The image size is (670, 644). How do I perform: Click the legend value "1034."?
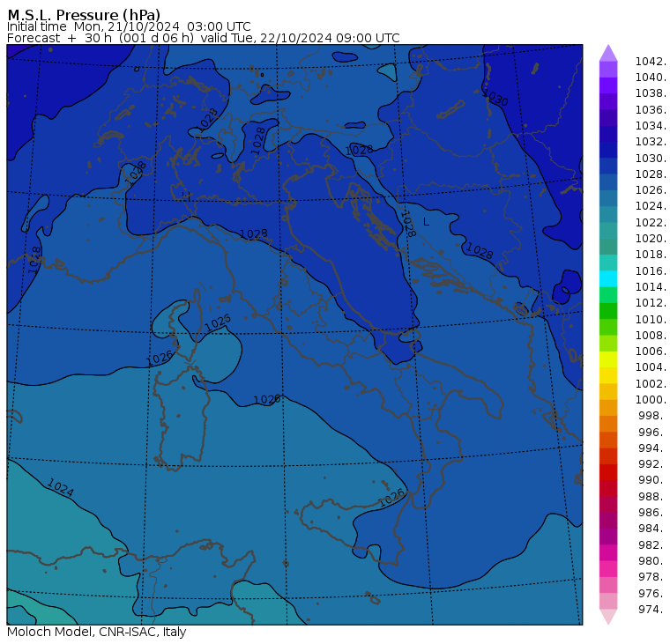tap(651, 126)
